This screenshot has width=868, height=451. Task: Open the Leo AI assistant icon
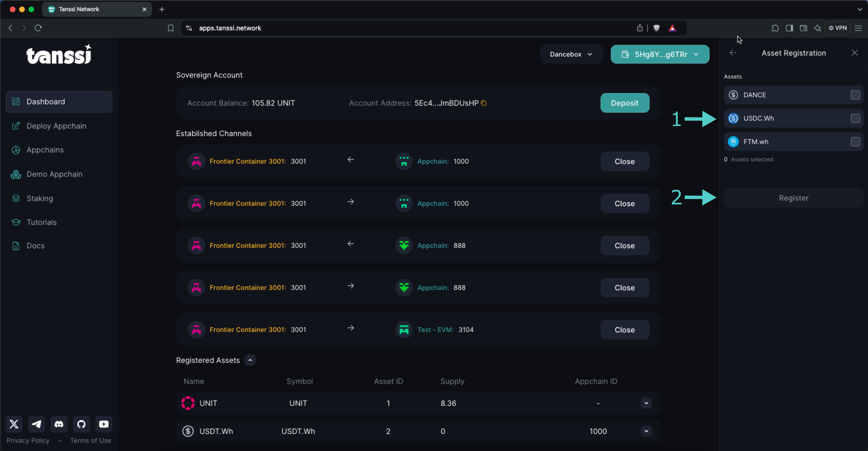coord(817,28)
